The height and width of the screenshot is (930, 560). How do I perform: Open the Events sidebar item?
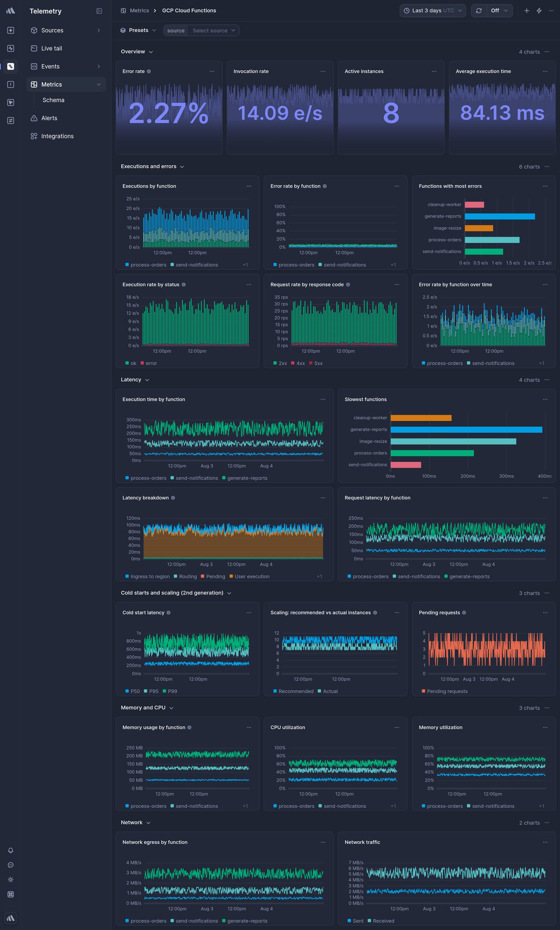click(x=66, y=66)
